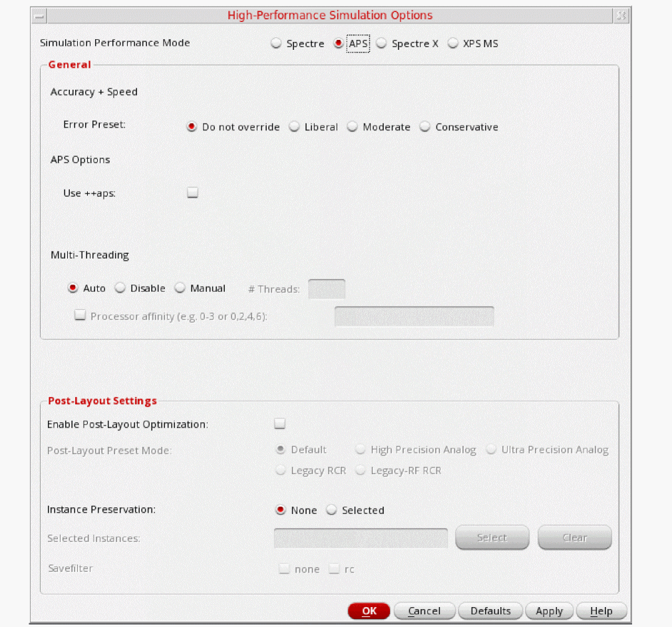Toggle the Savefilter rc checkbox
The height and width of the screenshot is (627, 672).
(x=334, y=568)
